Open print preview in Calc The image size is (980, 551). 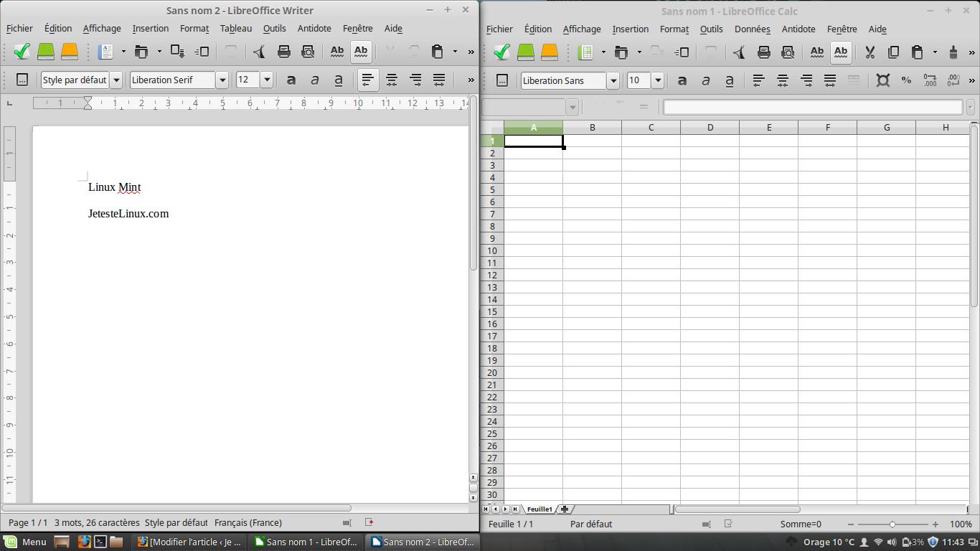point(788,52)
